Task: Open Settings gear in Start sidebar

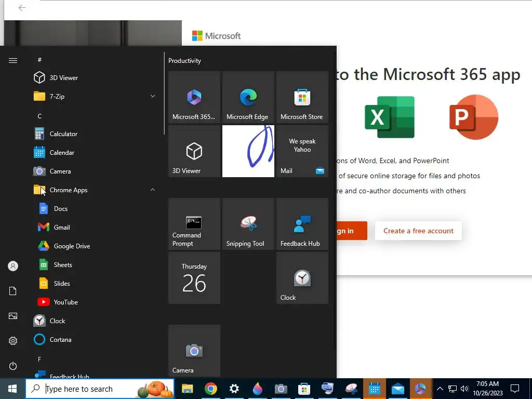Action: (13, 341)
